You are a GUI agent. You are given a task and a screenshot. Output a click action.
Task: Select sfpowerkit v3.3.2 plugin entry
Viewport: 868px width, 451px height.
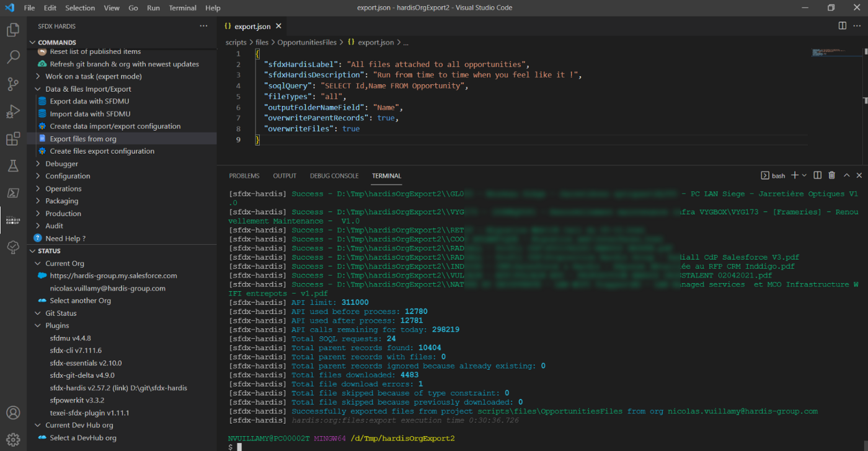point(122,400)
